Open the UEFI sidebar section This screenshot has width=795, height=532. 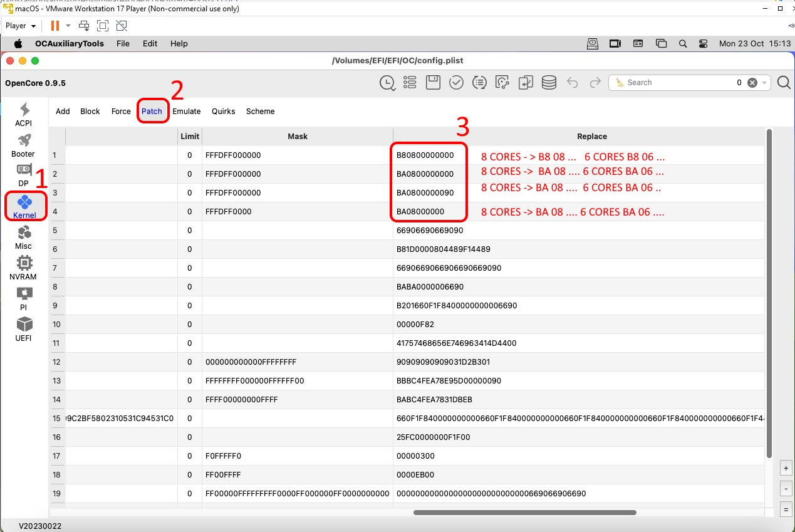click(23, 328)
